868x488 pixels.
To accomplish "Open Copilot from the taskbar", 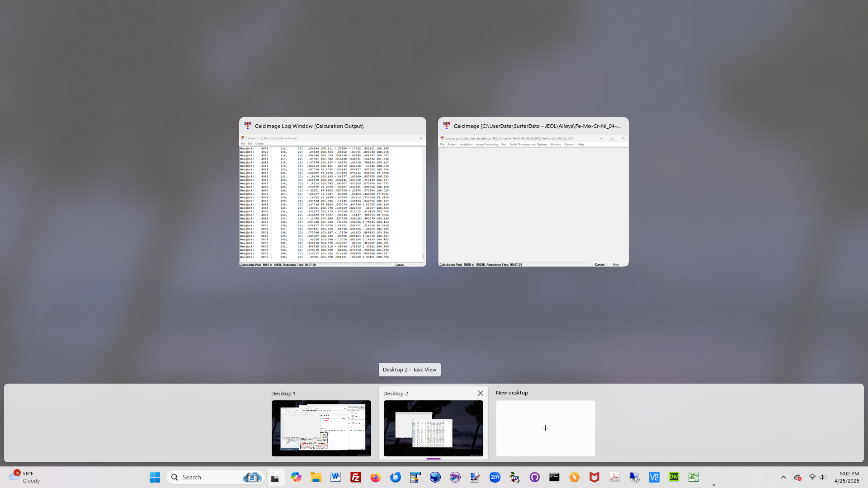I will click(x=296, y=477).
